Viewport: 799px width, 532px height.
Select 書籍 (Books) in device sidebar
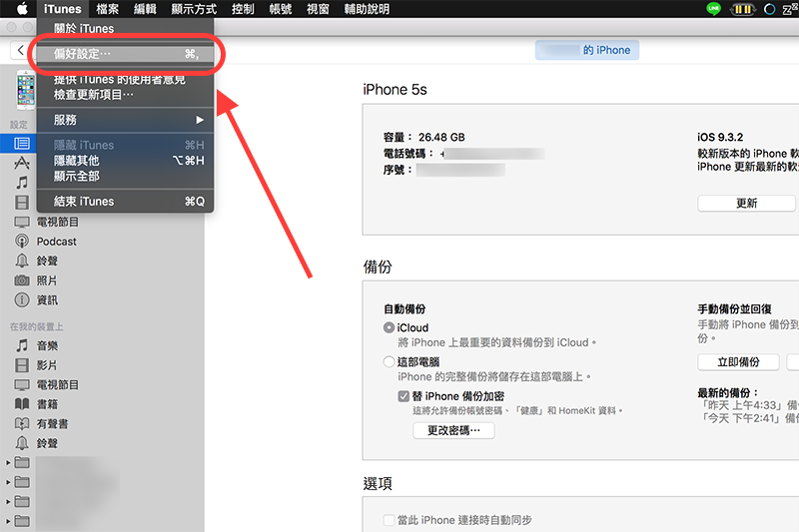[47, 404]
